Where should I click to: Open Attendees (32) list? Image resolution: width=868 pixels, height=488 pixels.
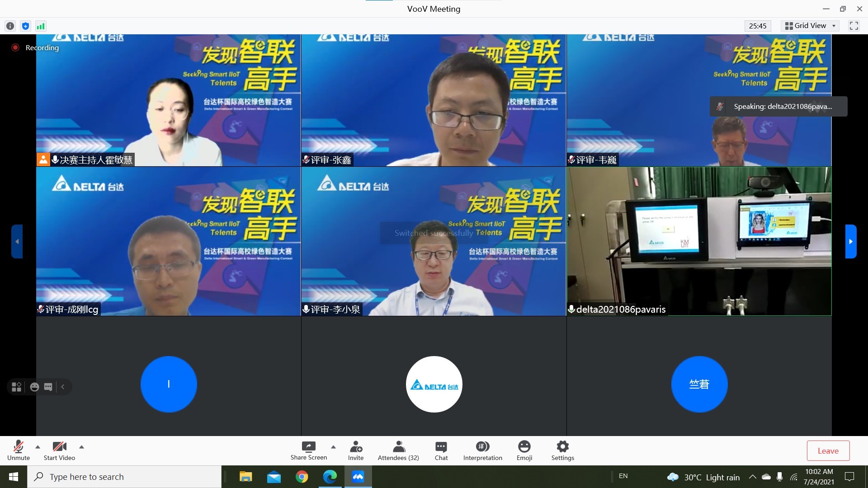coord(398,450)
